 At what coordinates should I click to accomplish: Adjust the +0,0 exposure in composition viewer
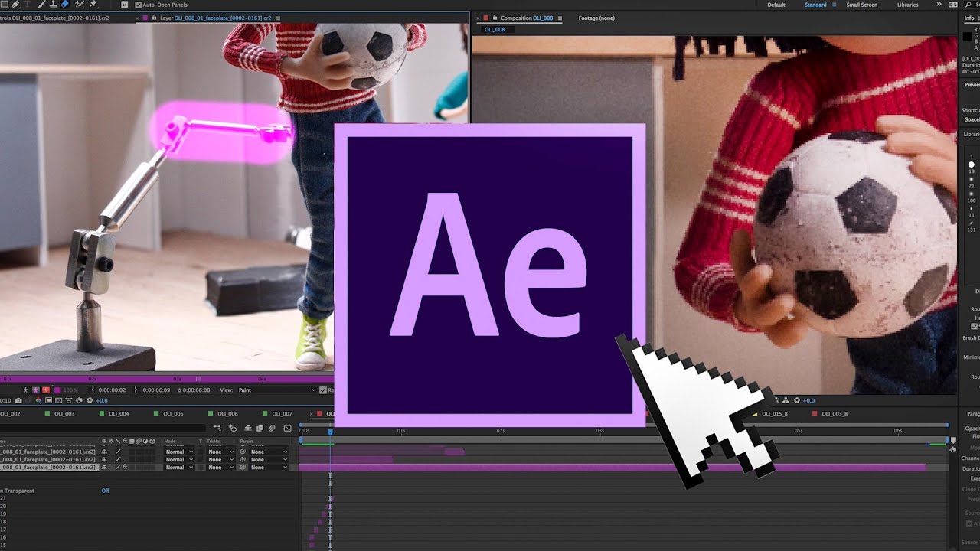808,400
